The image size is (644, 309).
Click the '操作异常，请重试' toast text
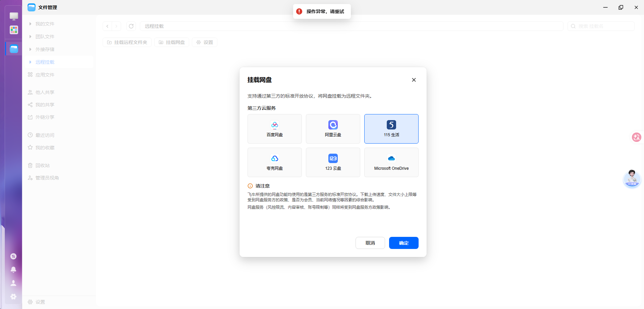click(325, 11)
